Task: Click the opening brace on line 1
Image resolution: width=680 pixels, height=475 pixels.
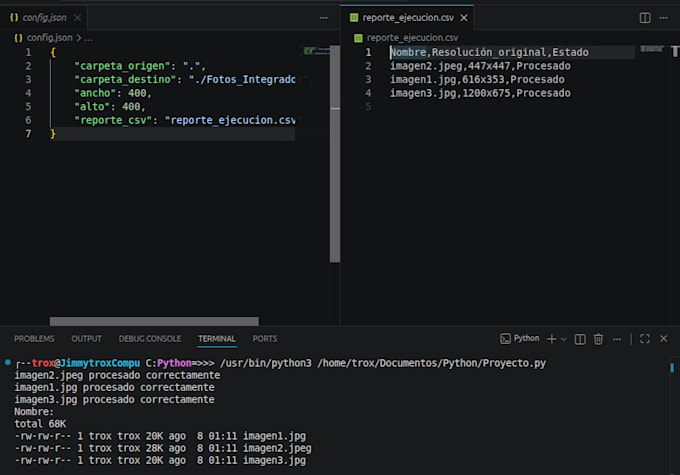Action: tap(53, 52)
